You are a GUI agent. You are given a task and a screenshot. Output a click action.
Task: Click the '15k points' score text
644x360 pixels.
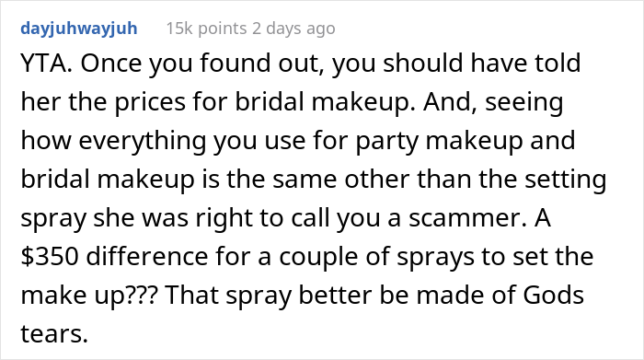point(206,29)
